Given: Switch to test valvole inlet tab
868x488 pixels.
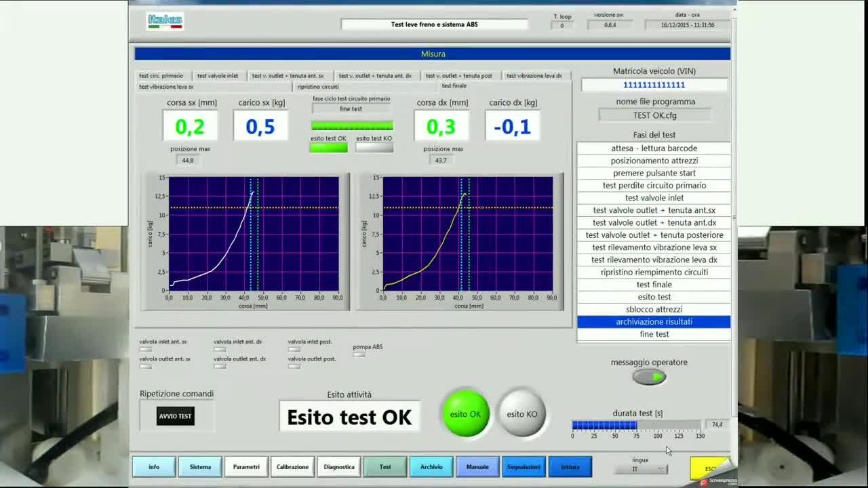Looking at the screenshot, I should 219,75.
